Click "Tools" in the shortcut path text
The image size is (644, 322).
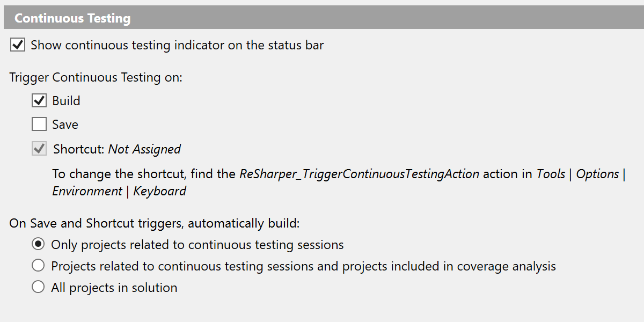(551, 174)
